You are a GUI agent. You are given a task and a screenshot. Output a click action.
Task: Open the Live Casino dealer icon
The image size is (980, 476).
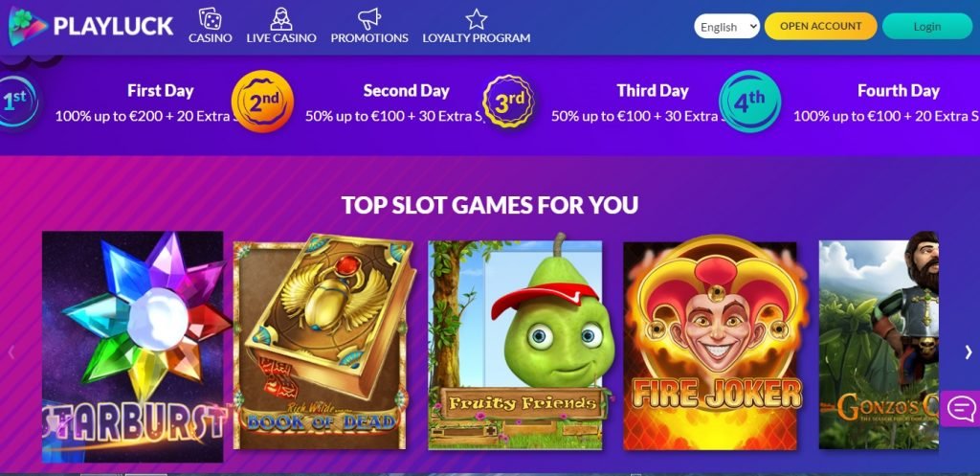(x=281, y=19)
